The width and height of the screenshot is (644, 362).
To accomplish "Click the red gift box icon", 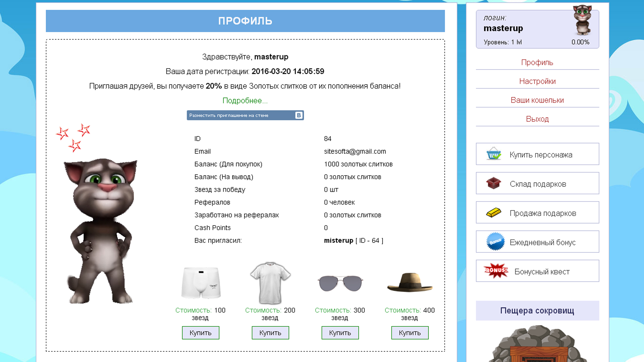I will tap(493, 183).
